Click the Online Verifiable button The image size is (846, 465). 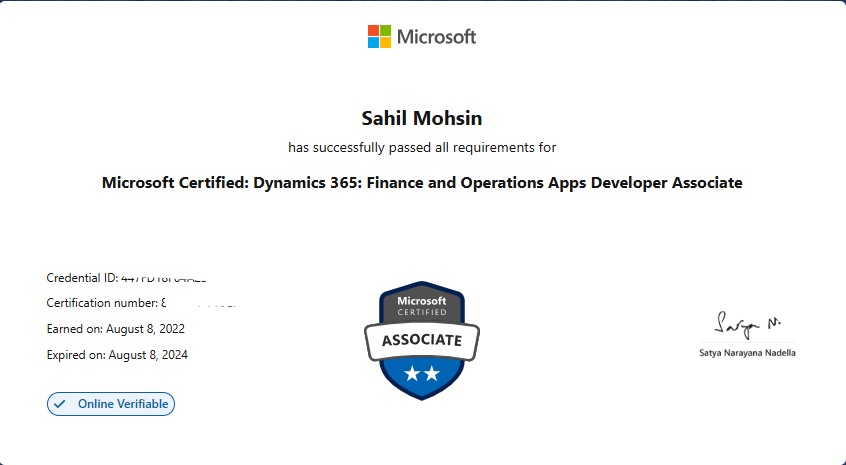coord(111,404)
